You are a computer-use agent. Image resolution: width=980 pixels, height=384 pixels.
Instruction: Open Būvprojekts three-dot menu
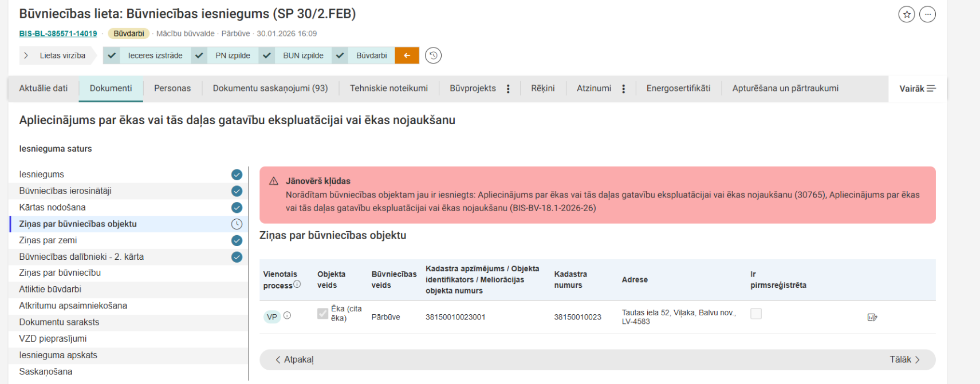508,89
